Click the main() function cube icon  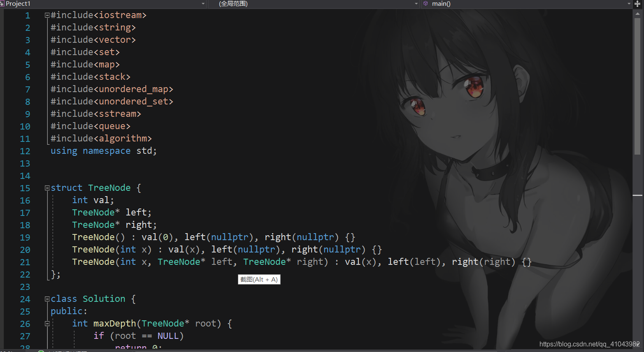[x=426, y=4]
